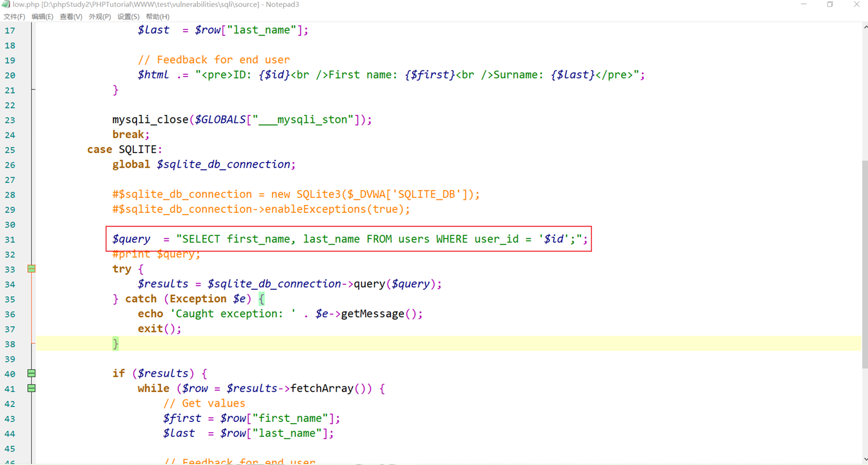Click on fetchArray() on line 41
The image size is (868, 465).
click(x=330, y=389)
